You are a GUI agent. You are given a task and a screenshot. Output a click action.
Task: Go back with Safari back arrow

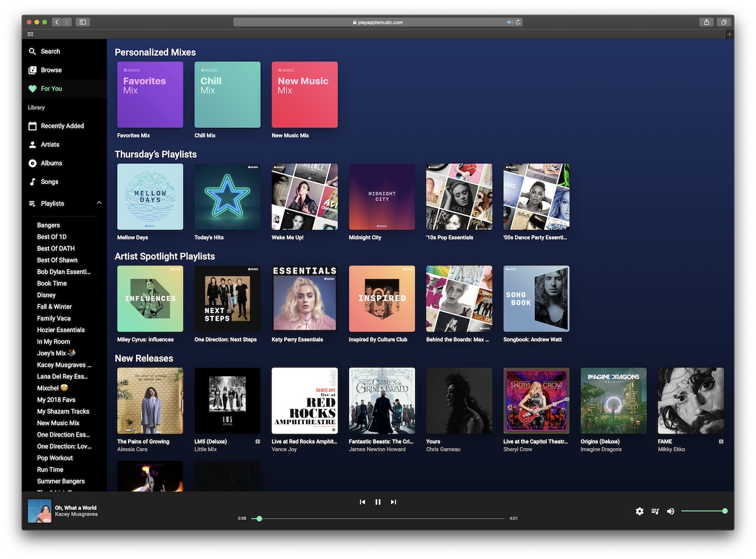point(57,22)
